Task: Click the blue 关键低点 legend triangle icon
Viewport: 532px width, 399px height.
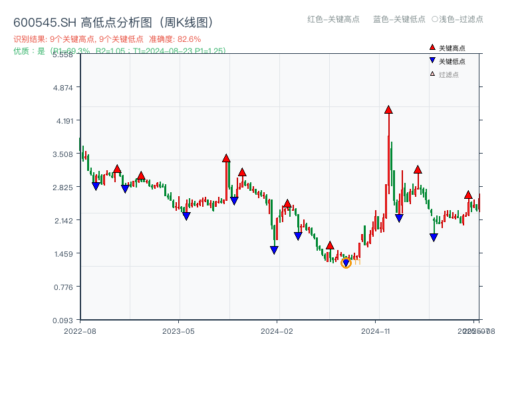Action: point(432,61)
